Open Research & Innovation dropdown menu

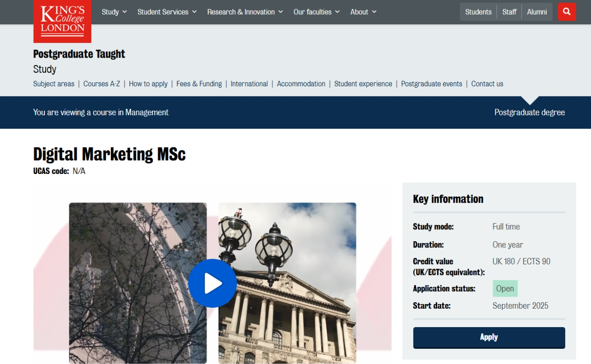245,12
